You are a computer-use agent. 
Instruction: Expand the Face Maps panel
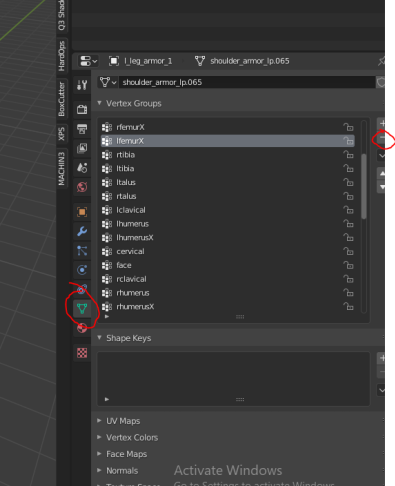point(99,454)
